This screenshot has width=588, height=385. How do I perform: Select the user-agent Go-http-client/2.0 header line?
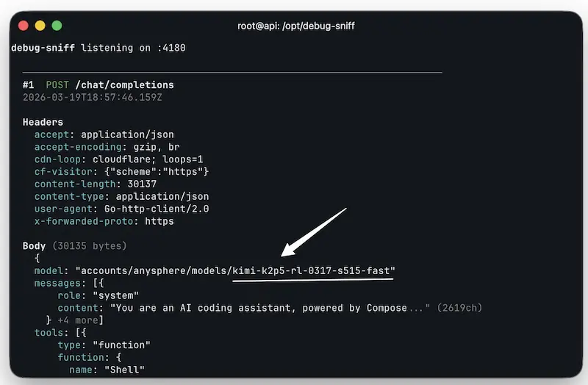pos(121,209)
